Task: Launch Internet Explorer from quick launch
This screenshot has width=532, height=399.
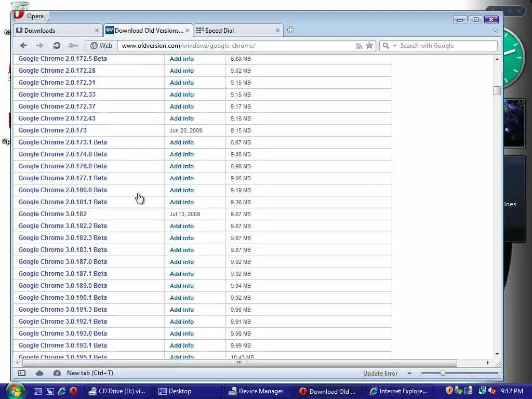Action: (62, 391)
